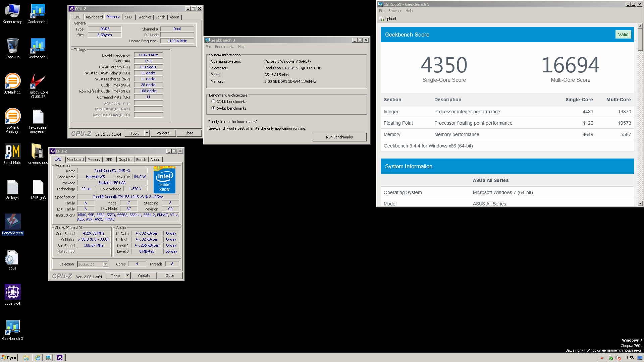Click Validate in upper CPU-Z window
The height and width of the screenshot is (362, 644).
[x=163, y=133]
